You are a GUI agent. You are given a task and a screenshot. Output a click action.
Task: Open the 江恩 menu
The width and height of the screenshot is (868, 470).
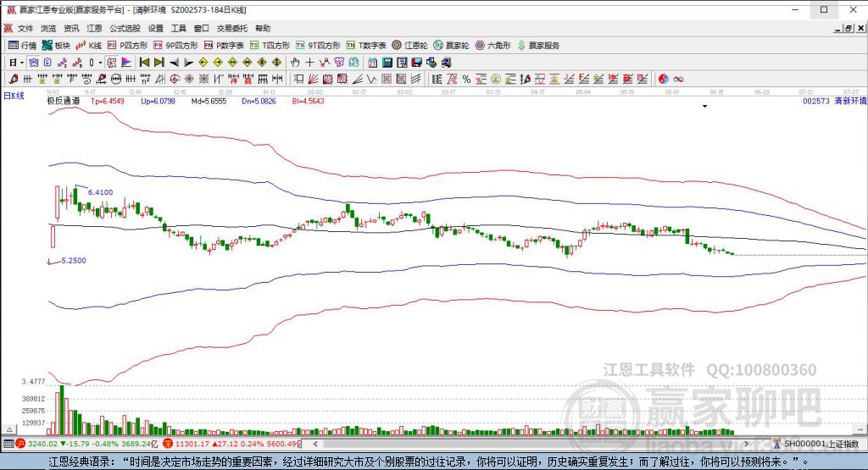pyautogui.click(x=94, y=28)
